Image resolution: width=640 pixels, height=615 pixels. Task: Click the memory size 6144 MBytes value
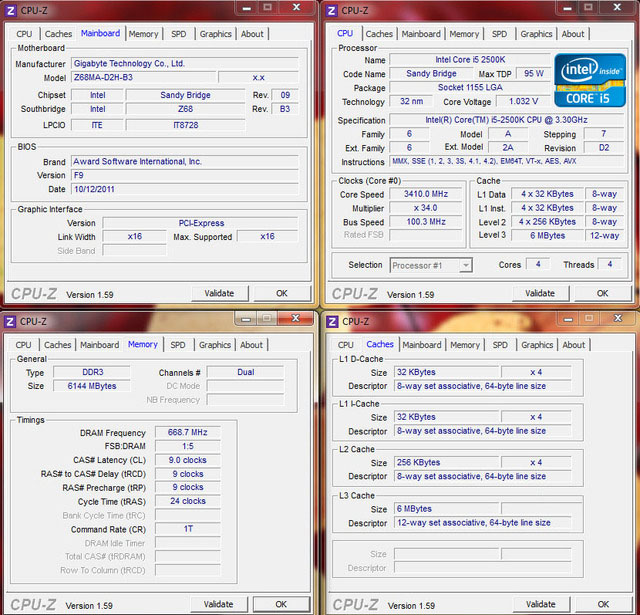point(92,386)
